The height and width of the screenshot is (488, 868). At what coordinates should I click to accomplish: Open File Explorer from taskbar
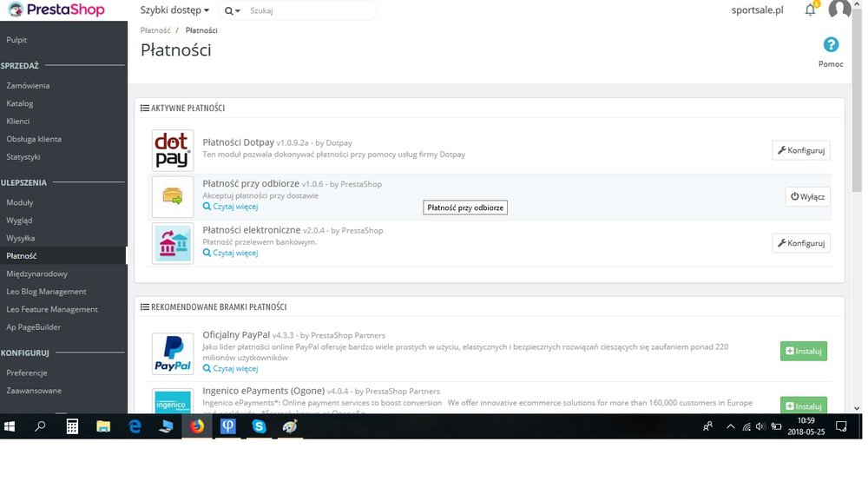pos(103,426)
